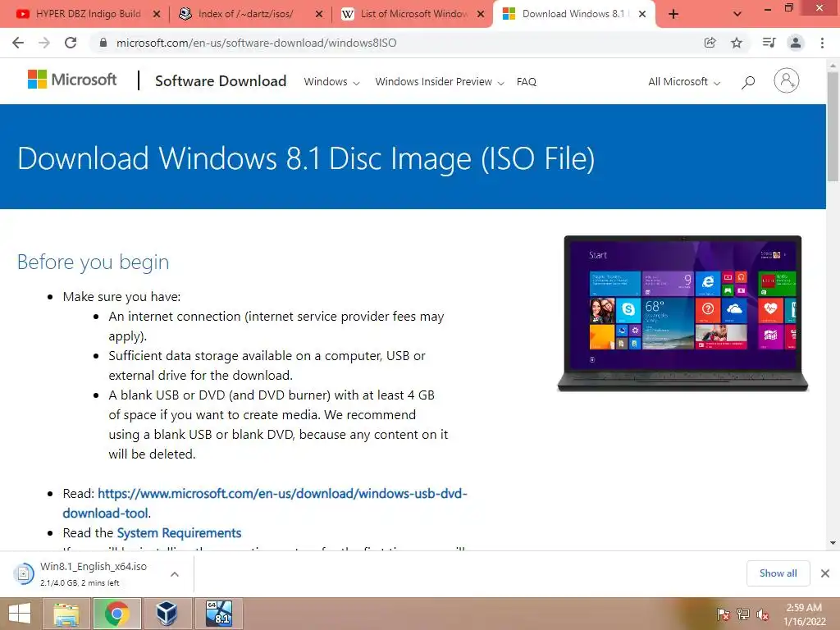Expand the Windows menu

pyautogui.click(x=331, y=82)
